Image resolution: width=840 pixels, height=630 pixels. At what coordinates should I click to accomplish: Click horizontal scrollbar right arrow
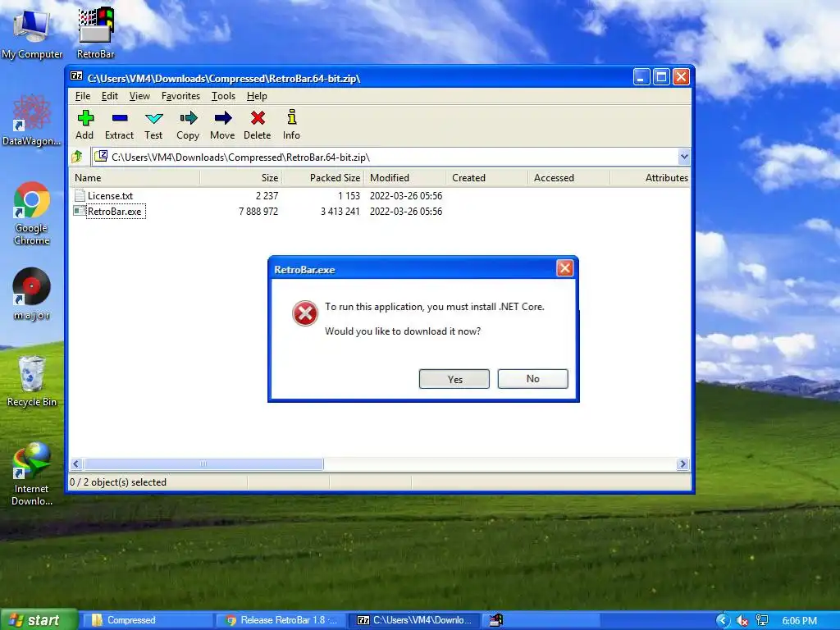click(682, 464)
